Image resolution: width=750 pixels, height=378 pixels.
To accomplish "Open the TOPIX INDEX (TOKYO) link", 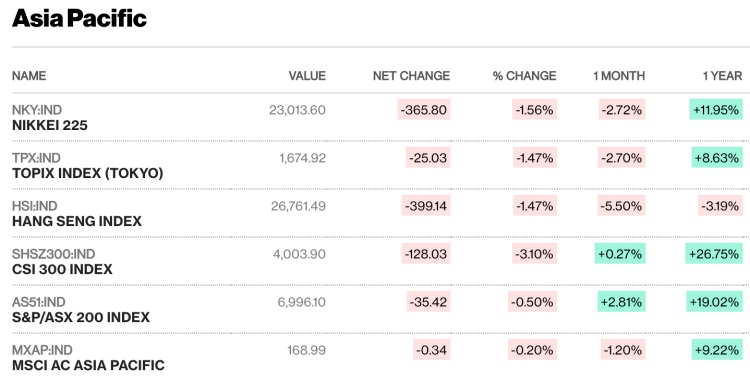I will [x=88, y=173].
